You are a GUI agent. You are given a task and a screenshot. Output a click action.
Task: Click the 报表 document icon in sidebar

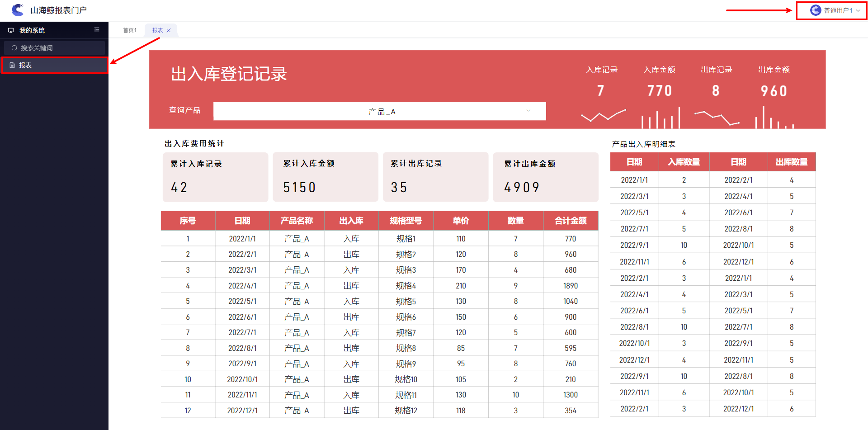click(x=12, y=65)
